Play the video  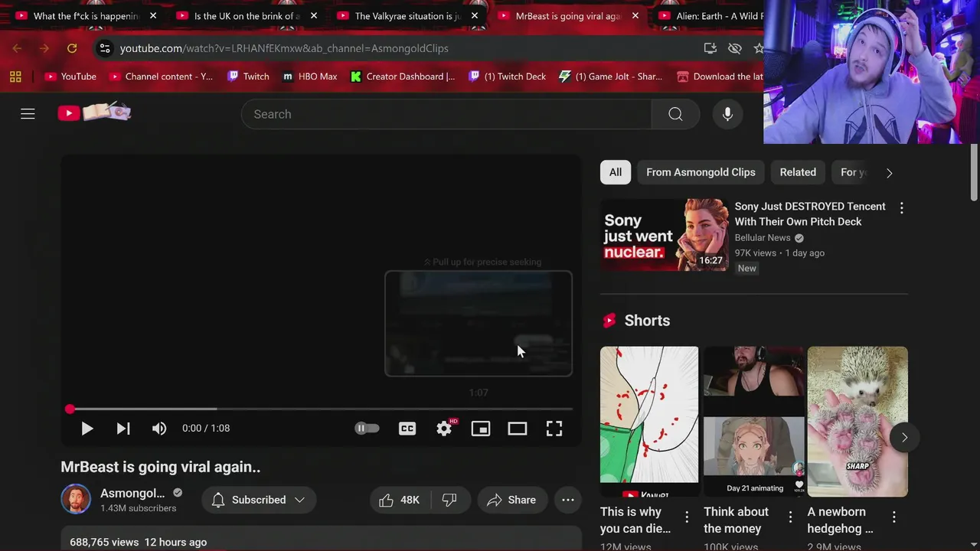[87, 429]
